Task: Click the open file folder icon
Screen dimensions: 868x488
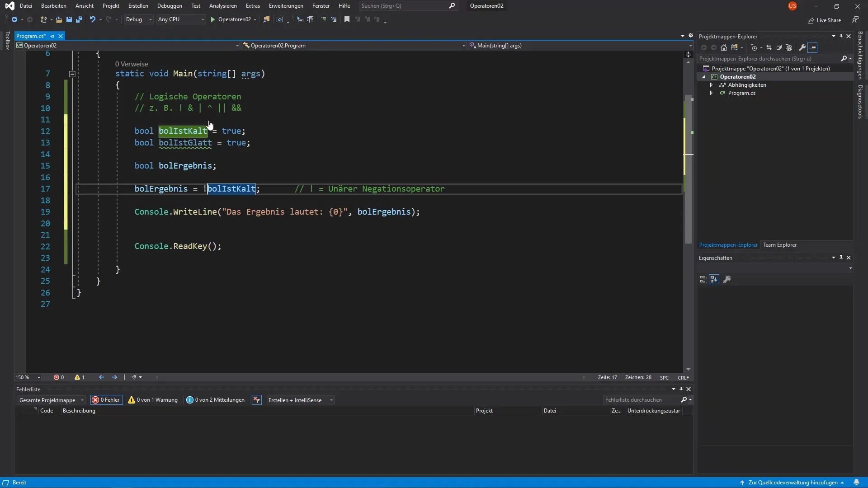Action: [x=59, y=19]
